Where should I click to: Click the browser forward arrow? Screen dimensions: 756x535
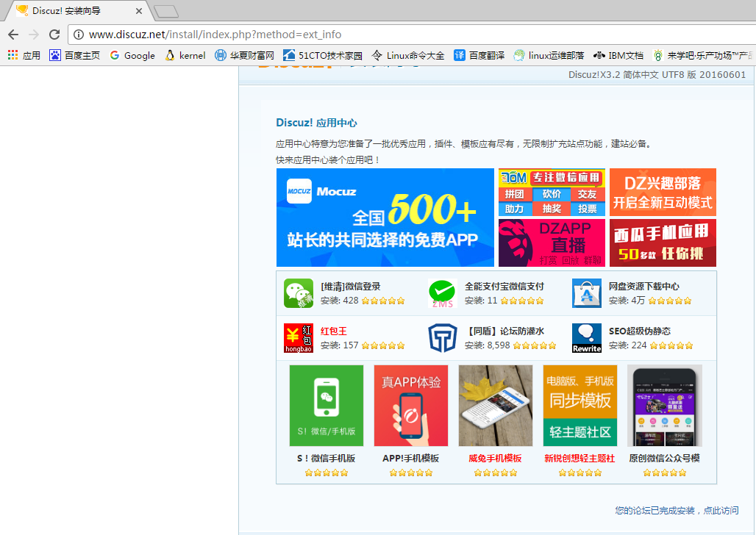34,35
